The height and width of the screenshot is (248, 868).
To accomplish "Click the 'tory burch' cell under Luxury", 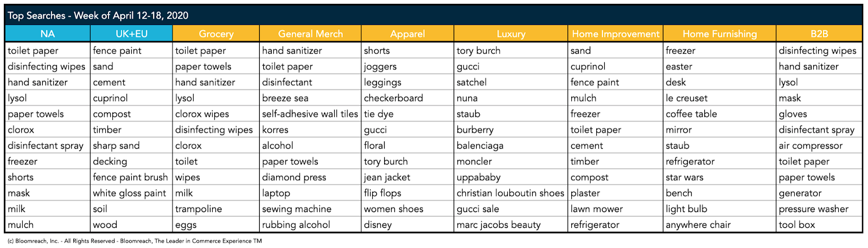I will point(511,50).
